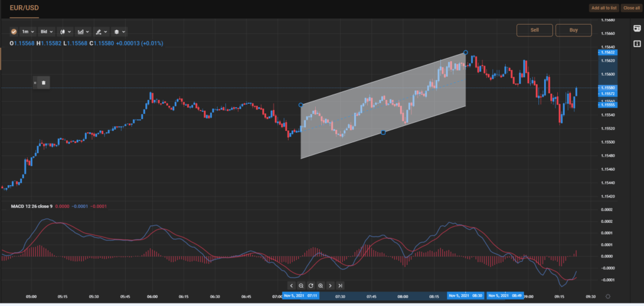Open the candlestick chart type dropdown
Screen dimensions: 644x306
64,31
